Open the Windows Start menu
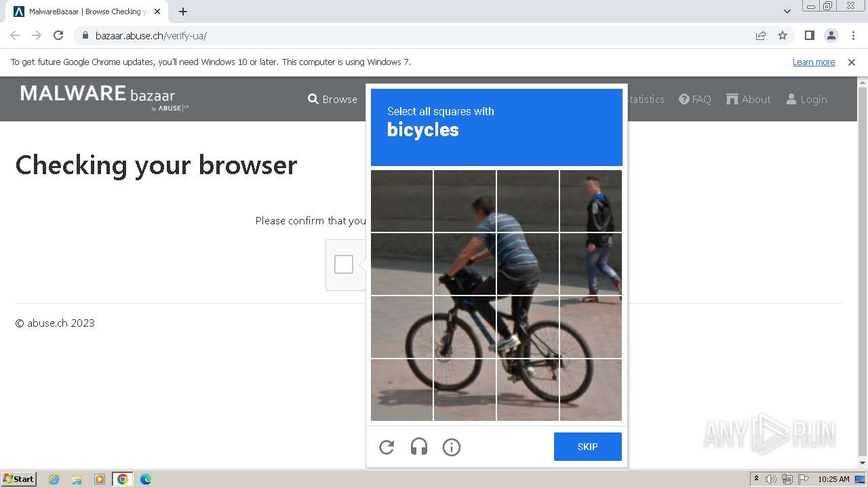Screen dimensions: 868x488 [19, 479]
